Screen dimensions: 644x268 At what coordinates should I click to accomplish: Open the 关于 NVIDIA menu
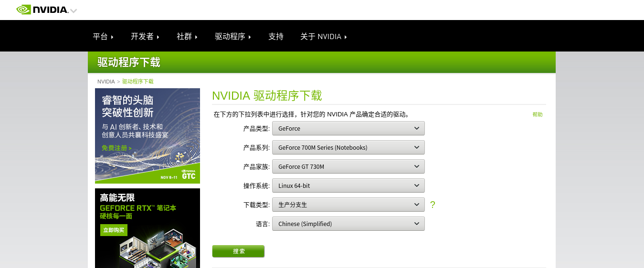click(x=324, y=37)
